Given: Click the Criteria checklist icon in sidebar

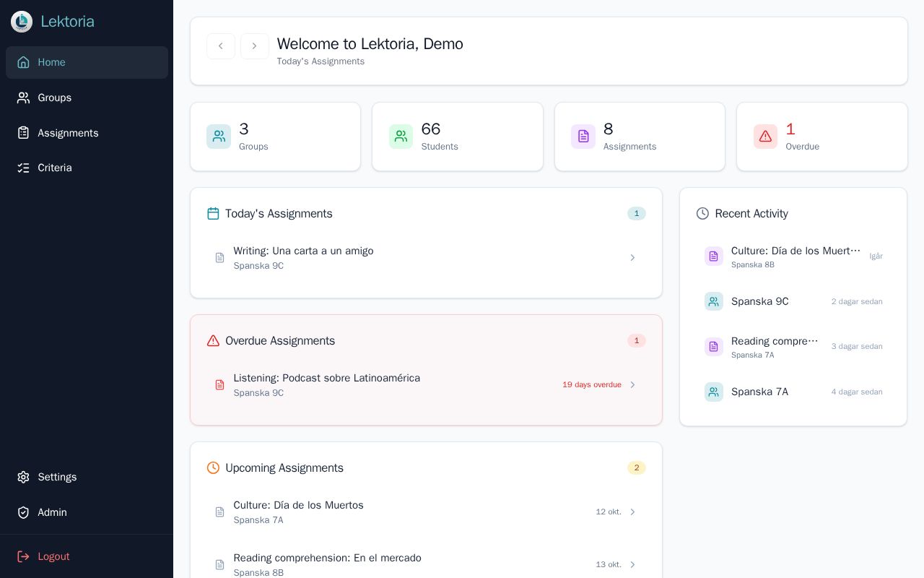Looking at the screenshot, I should [x=24, y=168].
